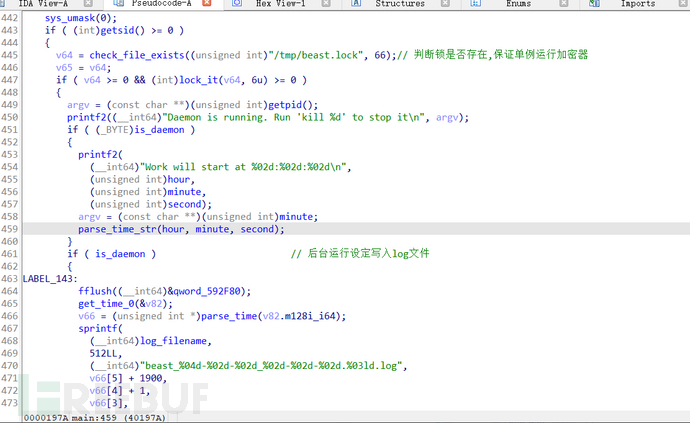This screenshot has height=423, width=690.
Task: Close the Enums tab
Action: [x=564, y=4]
